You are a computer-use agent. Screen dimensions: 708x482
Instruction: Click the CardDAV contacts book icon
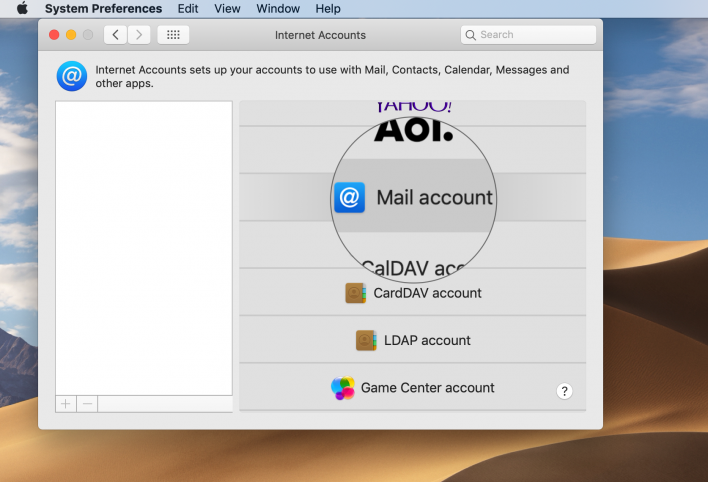(x=355, y=293)
